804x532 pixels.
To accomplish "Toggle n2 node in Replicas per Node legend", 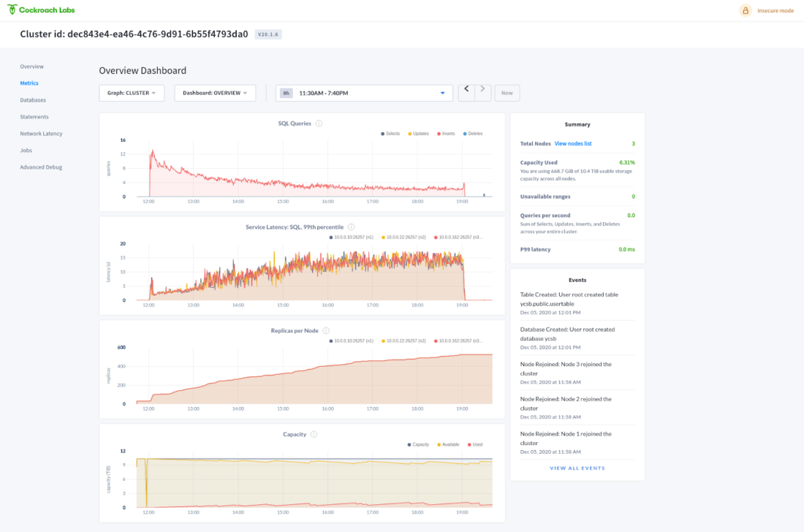I will click(403, 341).
